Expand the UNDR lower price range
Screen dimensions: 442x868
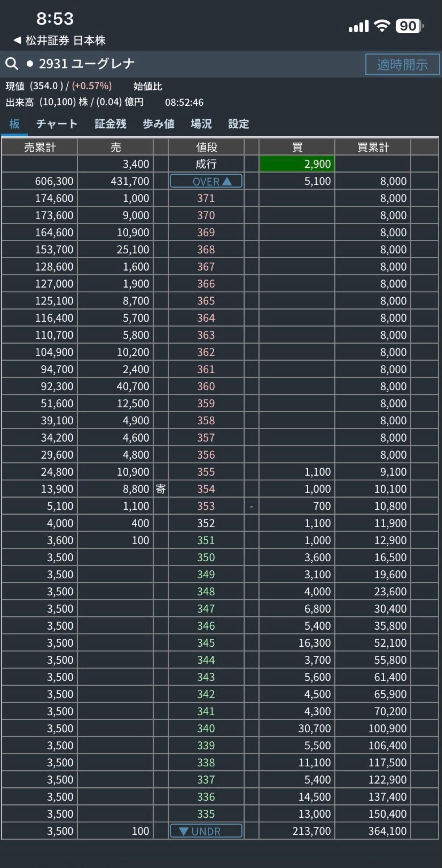coord(206,831)
